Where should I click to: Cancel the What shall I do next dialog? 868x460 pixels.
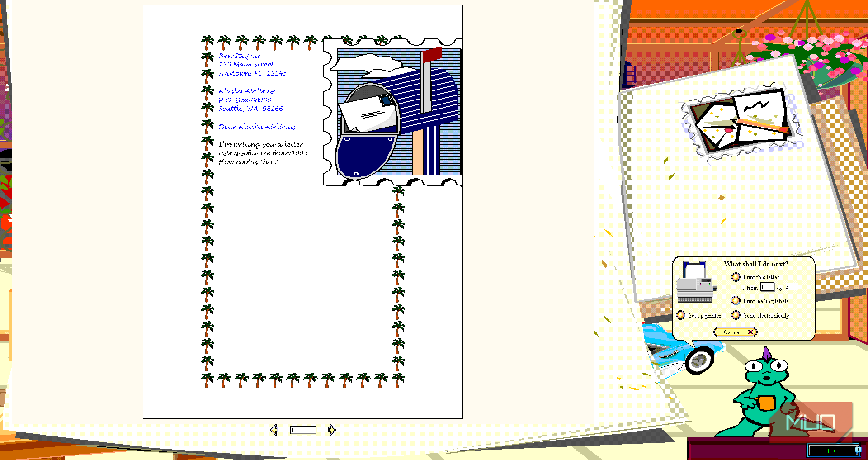coord(736,332)
